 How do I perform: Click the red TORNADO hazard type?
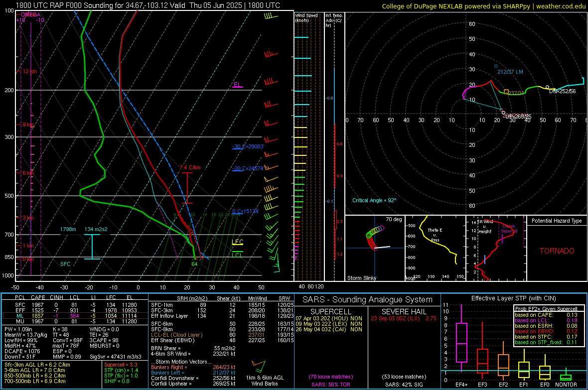[557, 251]
